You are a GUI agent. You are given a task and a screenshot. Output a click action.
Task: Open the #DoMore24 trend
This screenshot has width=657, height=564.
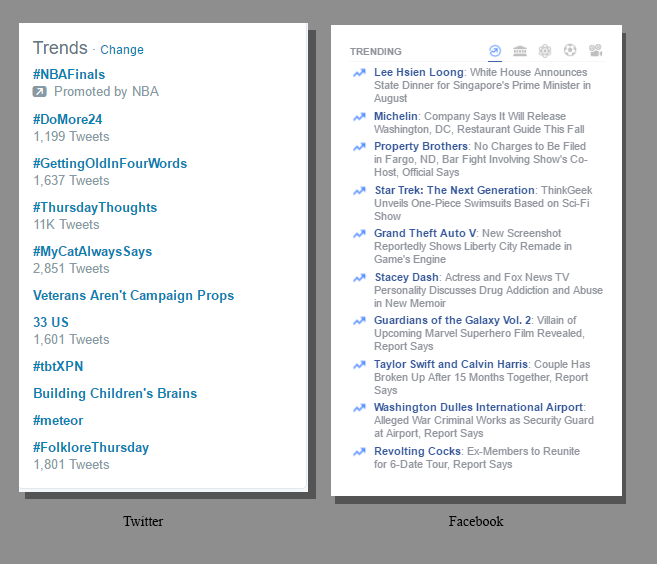pyautogui.click(x=67, y=119)
